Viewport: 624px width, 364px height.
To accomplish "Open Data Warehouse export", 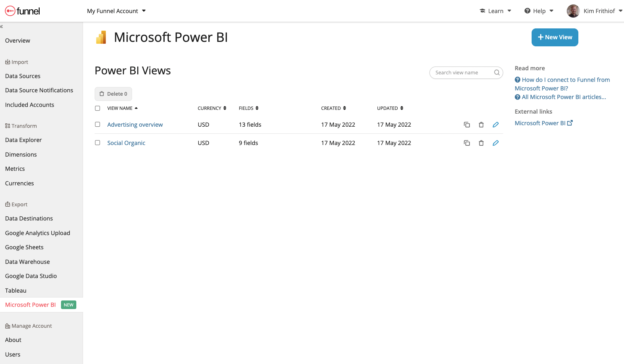I will (x=28, y=262).
